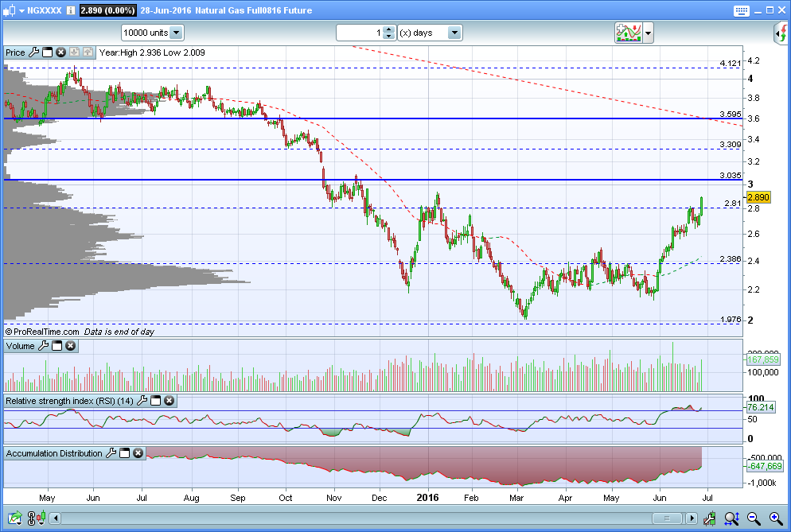Click the horizontal time scrollbar track

[x=358, y=518]
